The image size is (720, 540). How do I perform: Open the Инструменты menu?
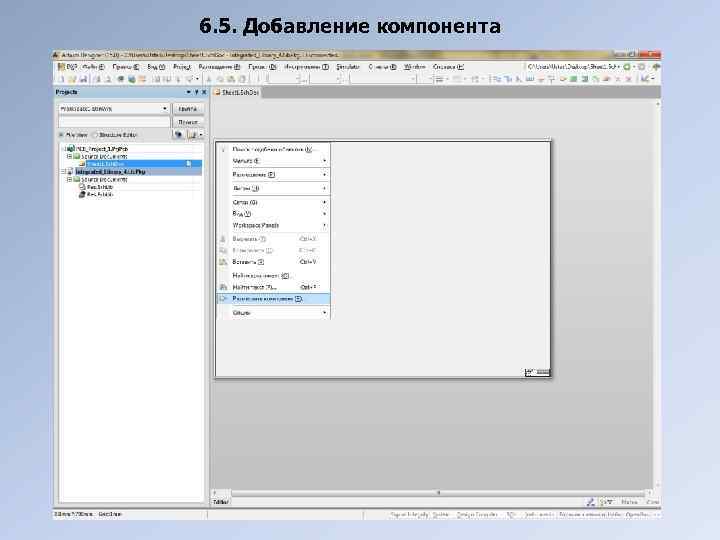[306, 67]
